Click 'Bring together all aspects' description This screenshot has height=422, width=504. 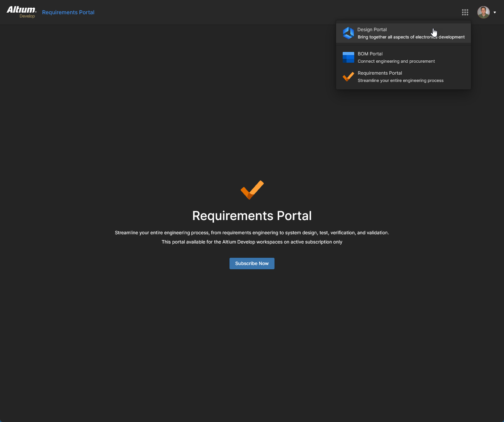click(x=411, y=37)
